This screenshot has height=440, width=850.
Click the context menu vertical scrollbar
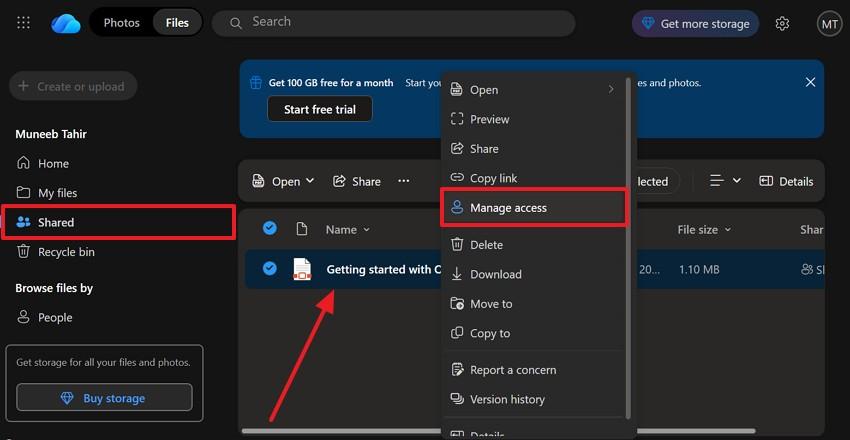click(x=628, y=248)
